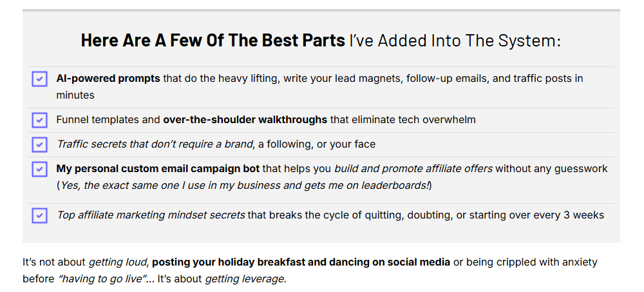
Task: Select the bold "over-the-shoulder walkthroughs" text
Action: (x=245, y=120)
